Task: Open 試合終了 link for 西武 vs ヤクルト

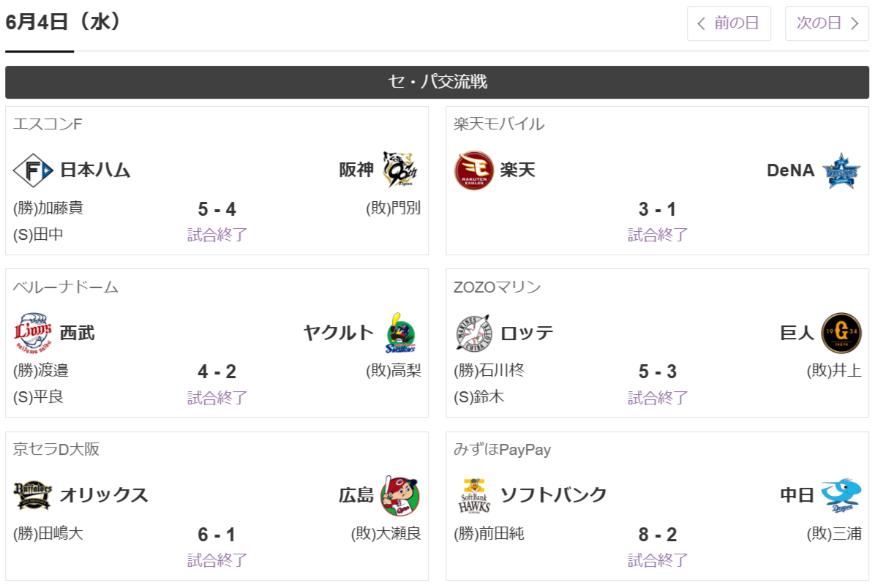Action: [217, 398]
